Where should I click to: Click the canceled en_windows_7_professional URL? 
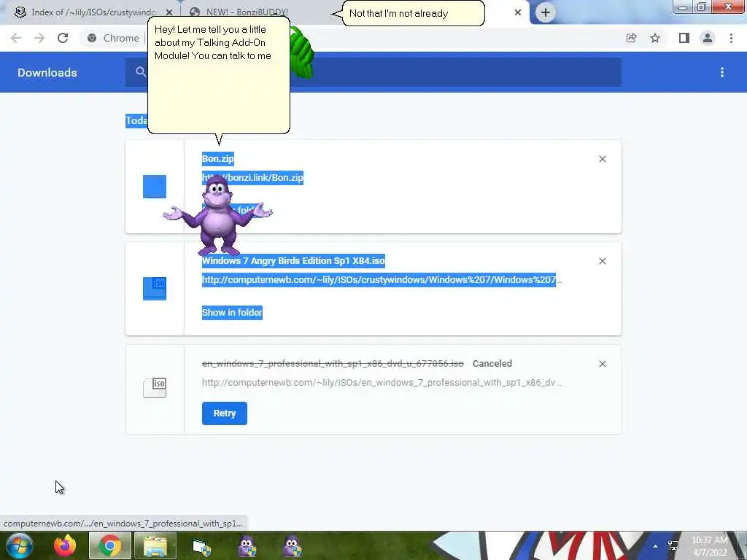point(382,382)
